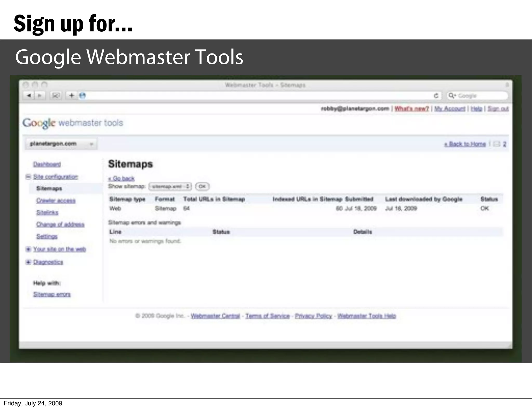Open the Webmaster Tools Help footer link
The width and height of the screenshot is (532, 409).
click(367, 316)
